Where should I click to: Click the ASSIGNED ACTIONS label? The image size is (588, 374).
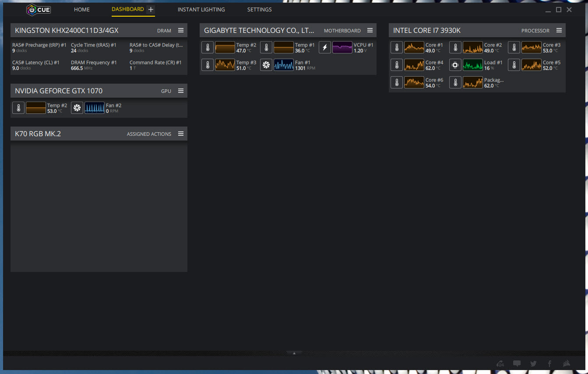(x=149, y=134)
